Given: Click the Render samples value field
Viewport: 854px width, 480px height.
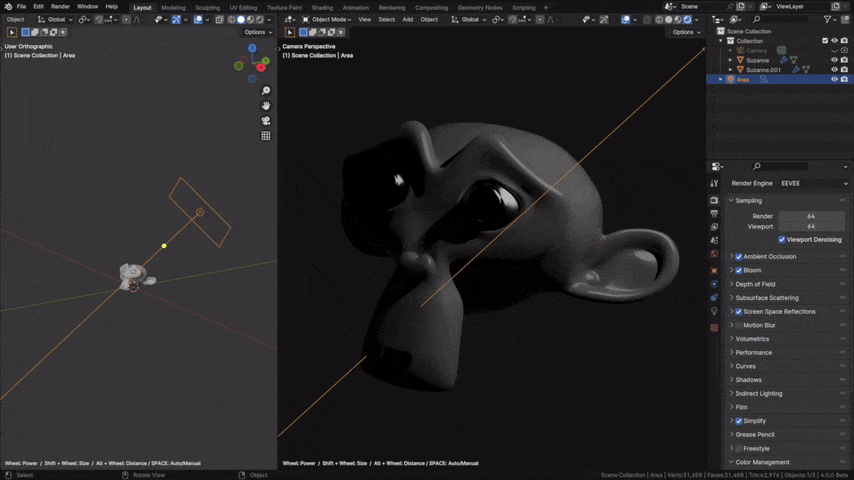Looking at the screenshot, I should [811, 216].
